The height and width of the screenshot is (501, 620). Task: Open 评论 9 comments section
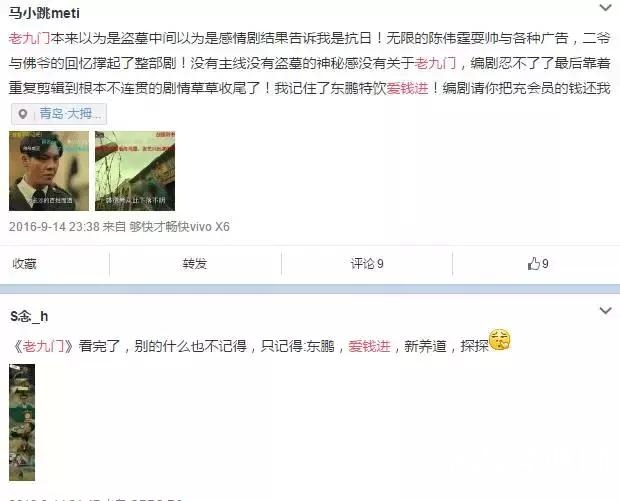tap(367, 264)
